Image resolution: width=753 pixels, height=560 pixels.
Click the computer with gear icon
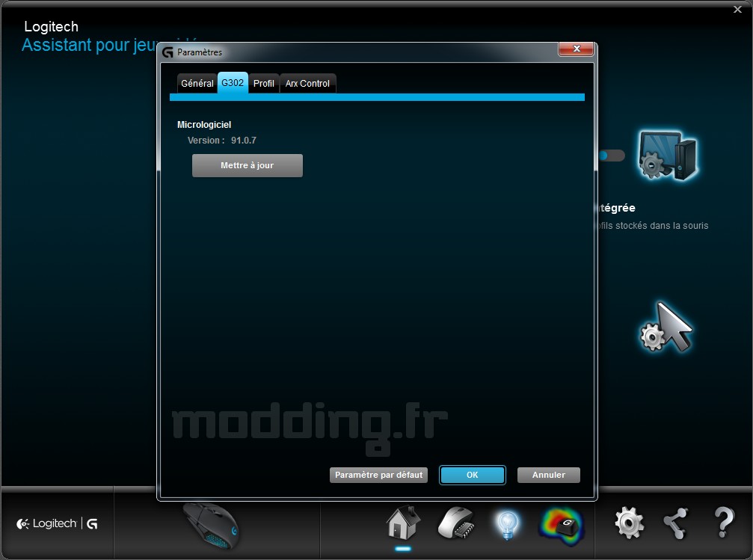pos(668,155)
